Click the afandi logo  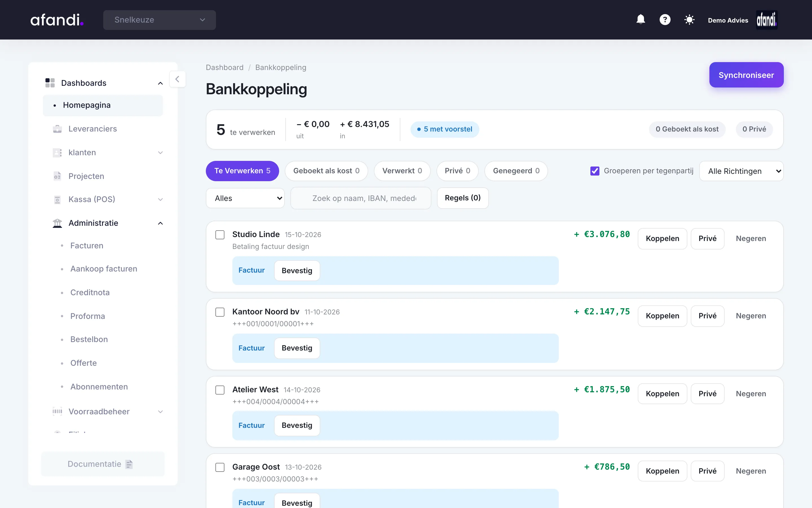point(57,20)
